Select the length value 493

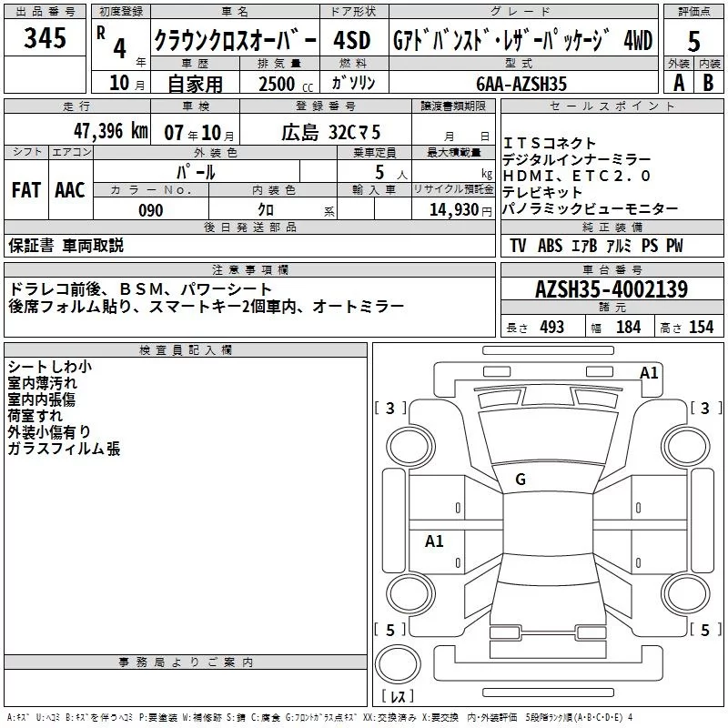(552, 327)
